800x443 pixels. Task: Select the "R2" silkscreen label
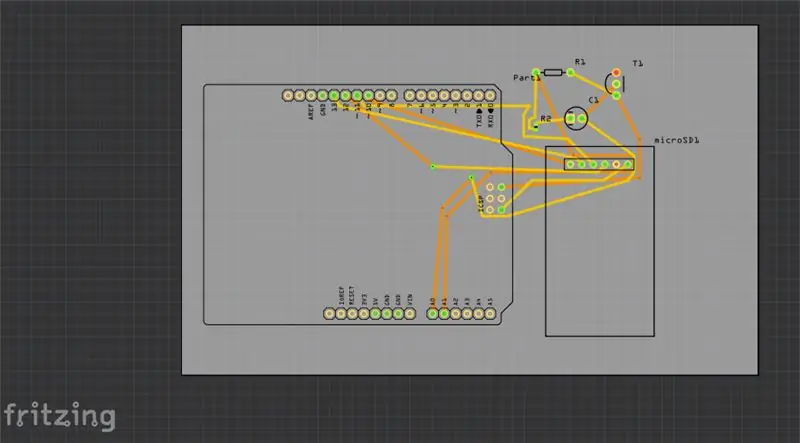click(546, 118)
